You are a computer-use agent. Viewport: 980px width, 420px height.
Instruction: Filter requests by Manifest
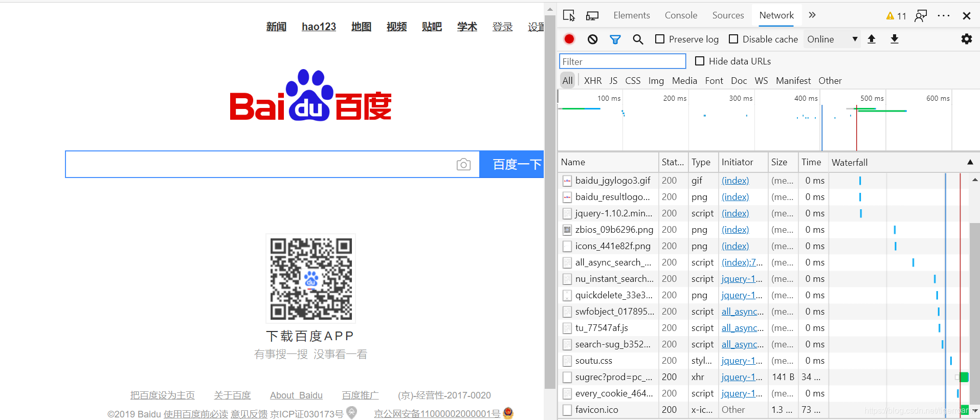(x=793, y=81)
